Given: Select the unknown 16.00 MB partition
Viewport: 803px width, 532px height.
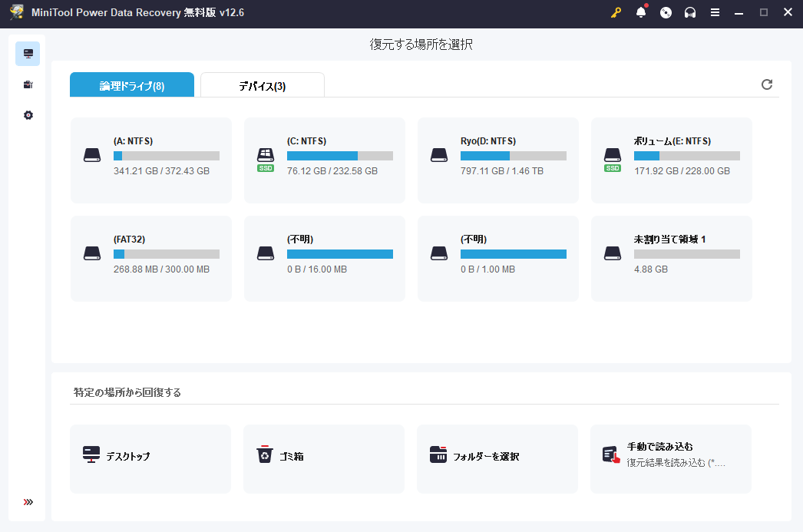Looking at the screenshot, I should pos(324,258).
